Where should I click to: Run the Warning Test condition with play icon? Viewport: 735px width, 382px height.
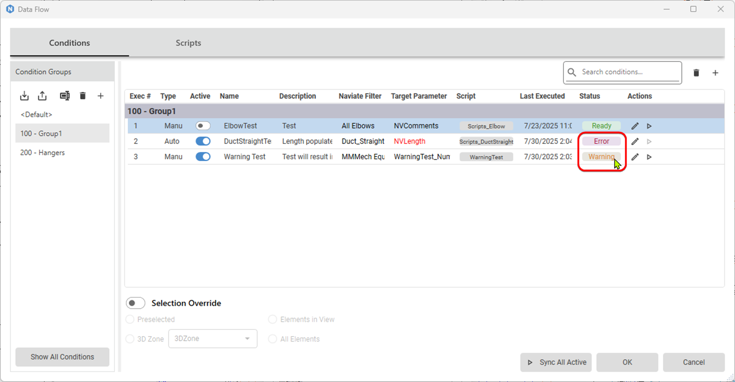click(649, 157)
